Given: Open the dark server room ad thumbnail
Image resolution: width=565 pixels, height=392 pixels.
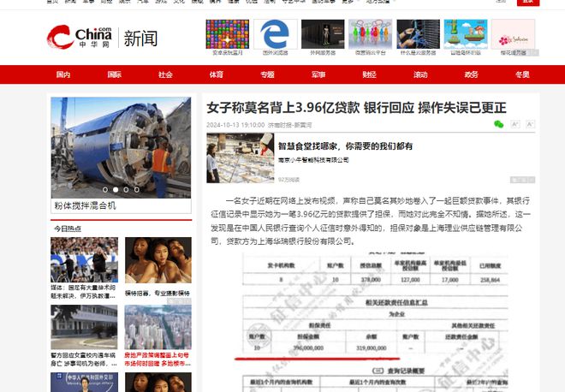Looking at the screenshot, I should [323, 34].
